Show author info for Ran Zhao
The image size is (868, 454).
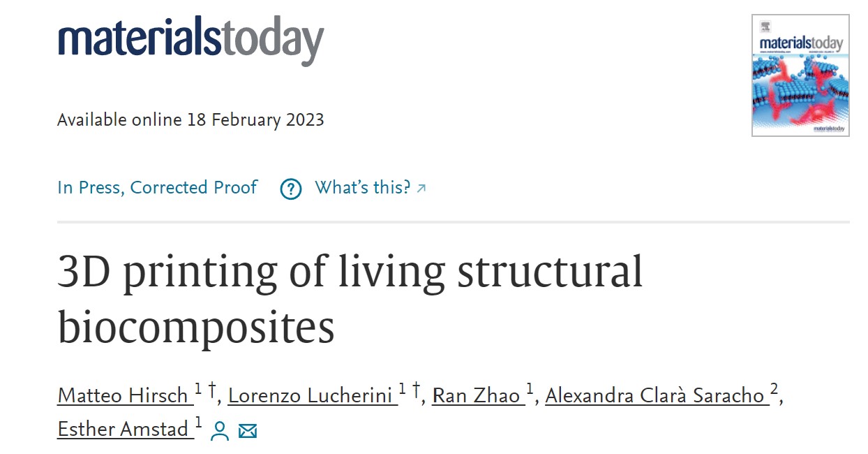click(x=477, y=395)
